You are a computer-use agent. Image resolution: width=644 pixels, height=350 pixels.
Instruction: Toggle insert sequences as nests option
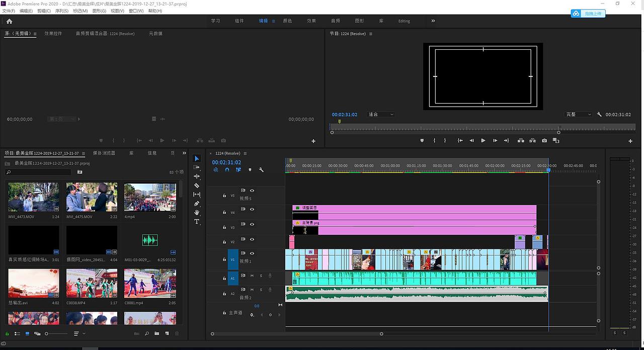click(216, 170)
